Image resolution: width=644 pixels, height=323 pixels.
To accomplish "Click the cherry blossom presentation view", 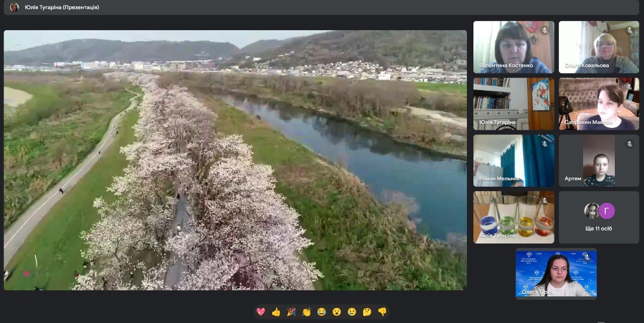I will coord(235,160).
